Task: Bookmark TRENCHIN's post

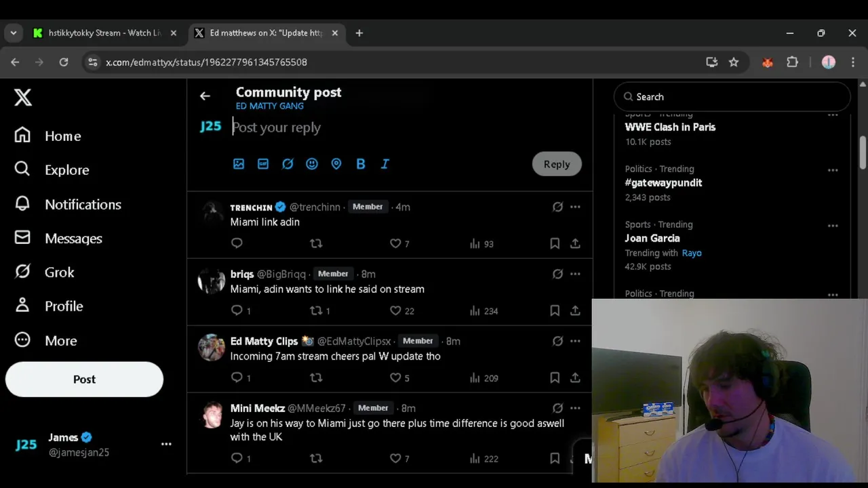Action: tap(555, 243)
